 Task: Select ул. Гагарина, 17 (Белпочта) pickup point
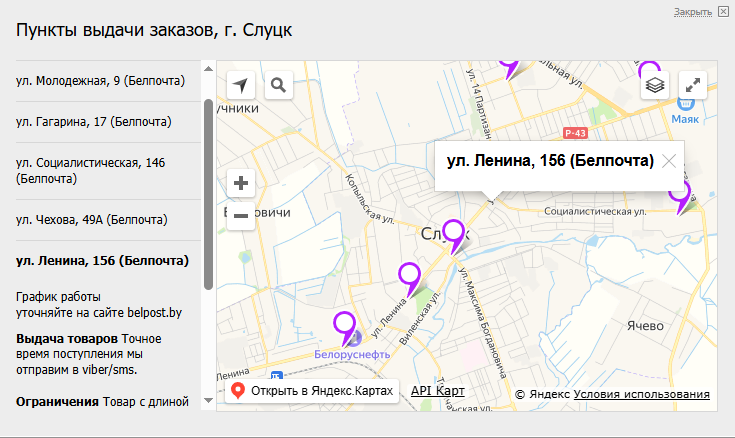pyautogui.click(x=94, y=122)
